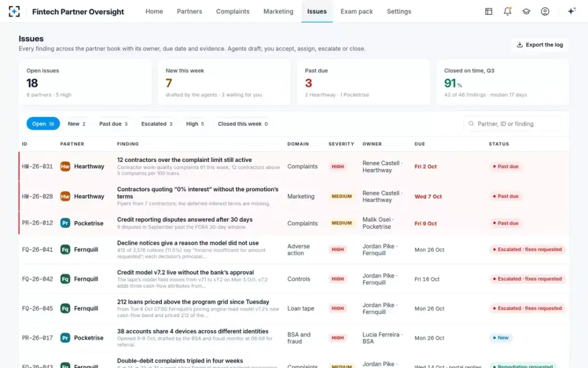
Task: Open '38 accounts share 4 devices' finding
Action: (x=193, y=331)
